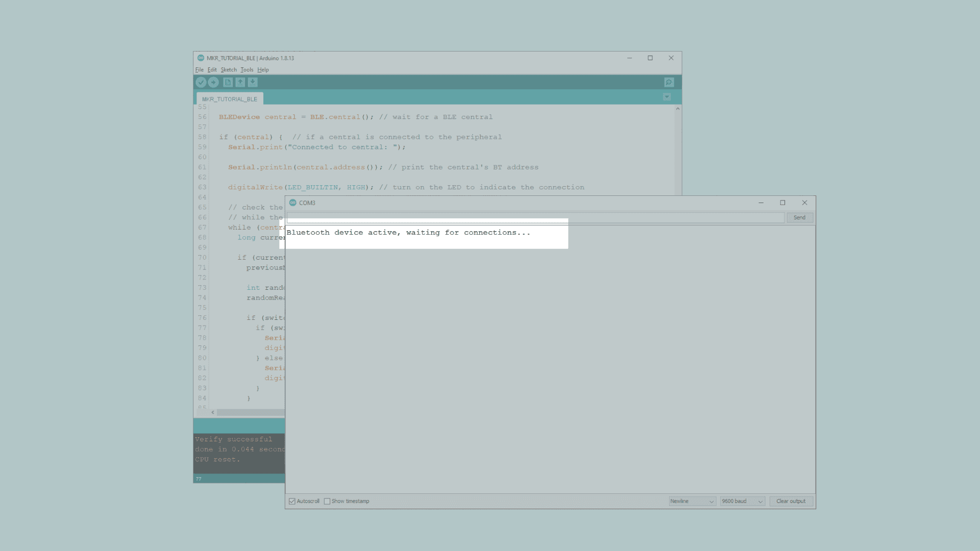The image size is (980, 551).
Task: Select the MKR_TUTORIAL_BLE tab
Action: click(230, 99)
